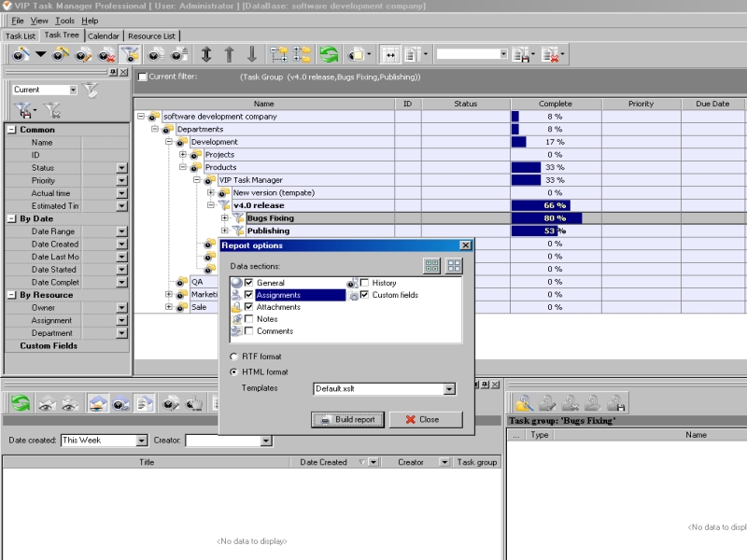Click the funnel filter icon in toolbar
The height and width of the screenshot is (560, 747).
pos(130,55)
